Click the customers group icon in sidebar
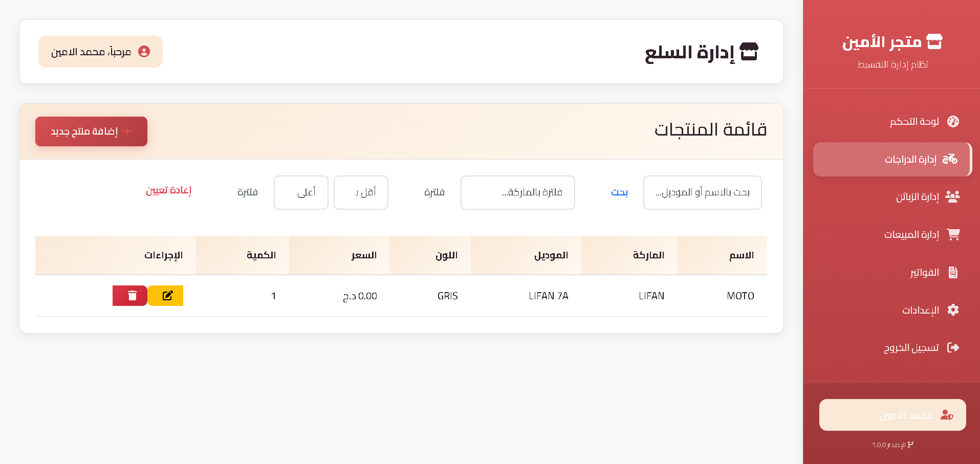The image size is (980, 464). coord(952,196)
